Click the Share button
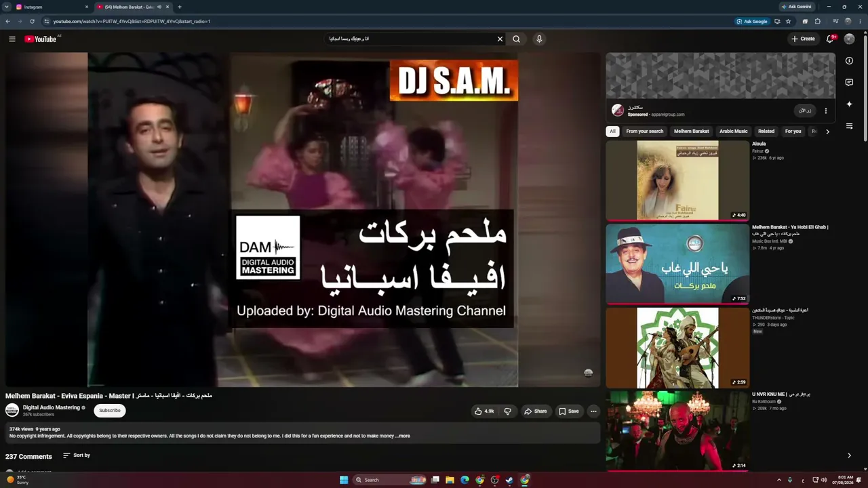 (x=535, y=411)
